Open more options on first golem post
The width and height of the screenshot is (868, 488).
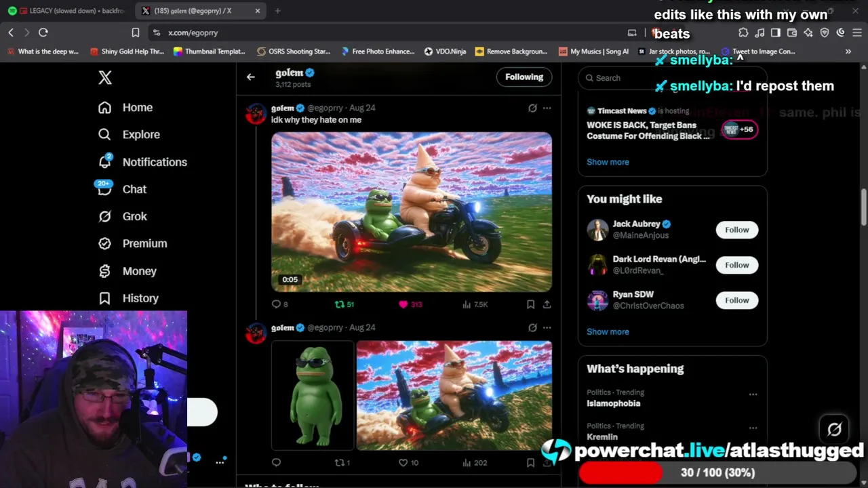coord(547,108)
